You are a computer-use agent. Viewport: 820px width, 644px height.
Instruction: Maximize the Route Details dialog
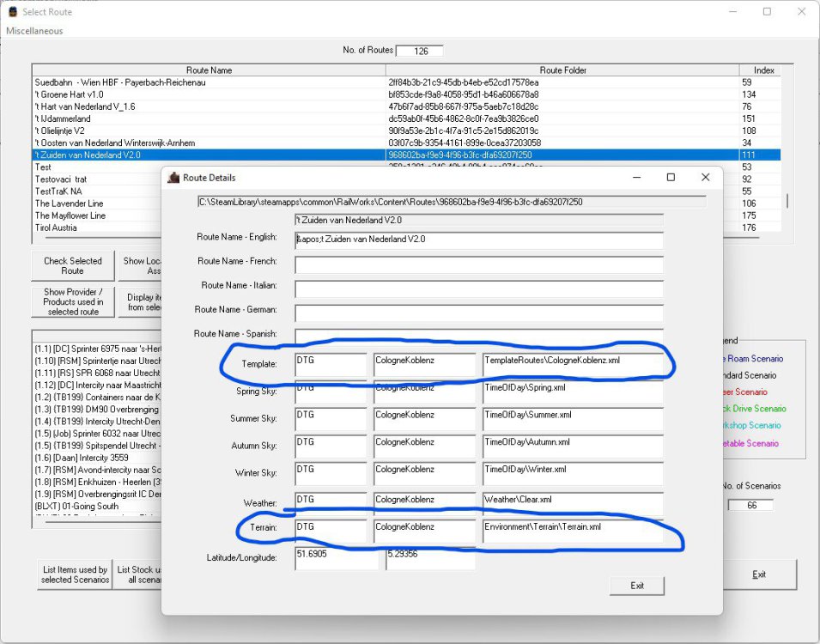pyautogui.click(x=671, y=178)
